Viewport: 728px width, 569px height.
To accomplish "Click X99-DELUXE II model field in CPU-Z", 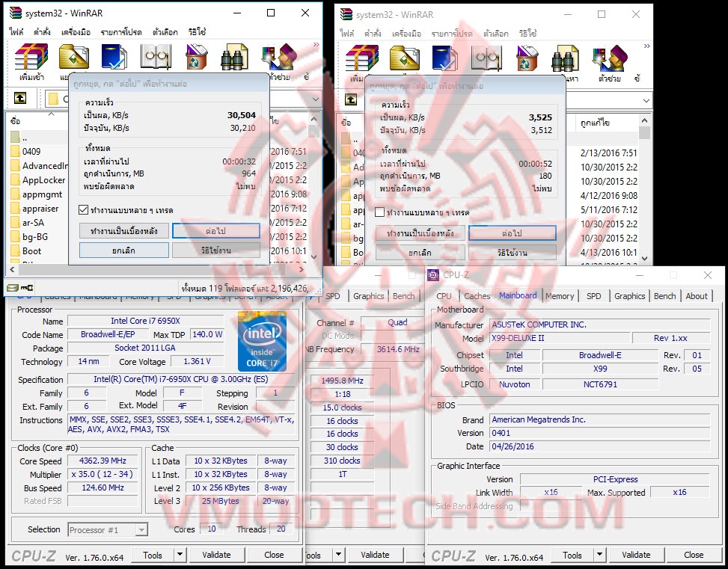I will click(x=559, y=339).
